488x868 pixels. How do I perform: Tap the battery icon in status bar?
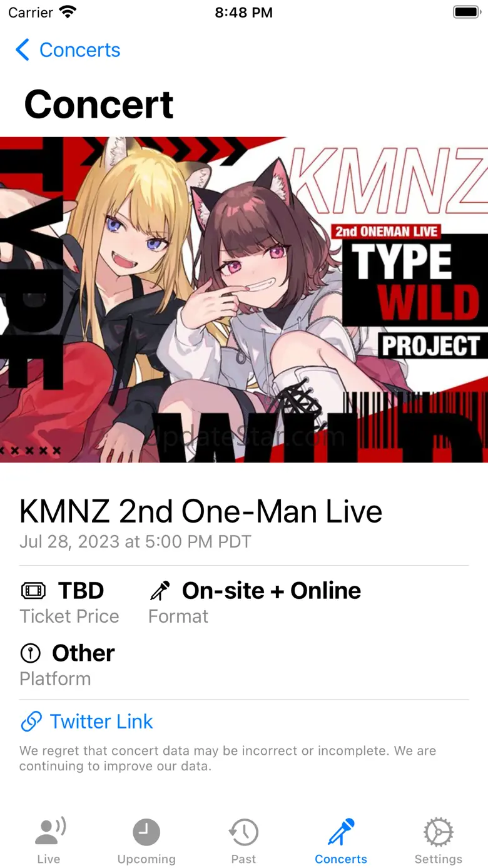pos(467,12)
